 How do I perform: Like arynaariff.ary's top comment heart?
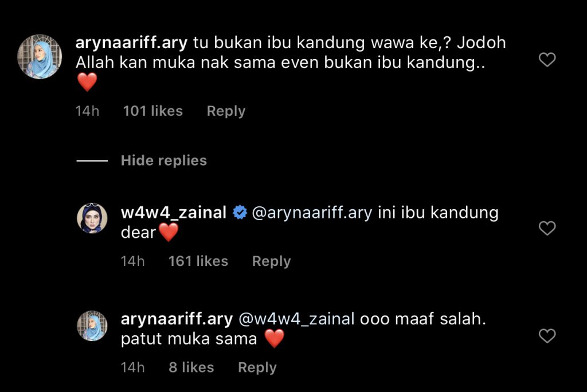pyautogui.click(x=547, y=60)
